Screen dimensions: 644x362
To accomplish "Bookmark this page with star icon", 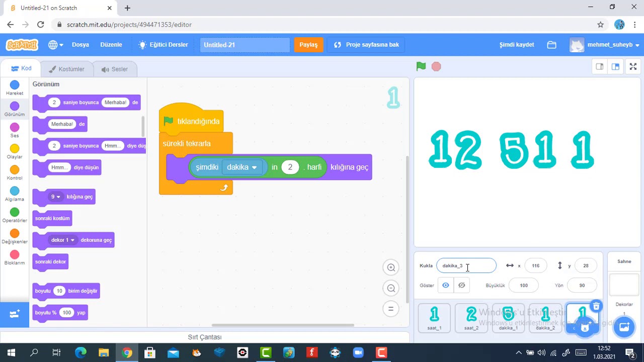I will 600,24.
